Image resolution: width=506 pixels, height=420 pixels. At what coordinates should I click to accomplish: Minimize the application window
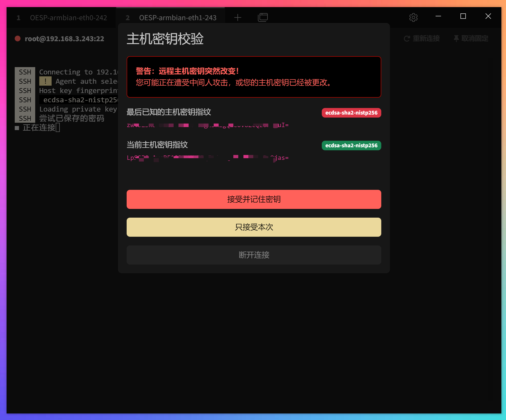(x=438, y=17)
